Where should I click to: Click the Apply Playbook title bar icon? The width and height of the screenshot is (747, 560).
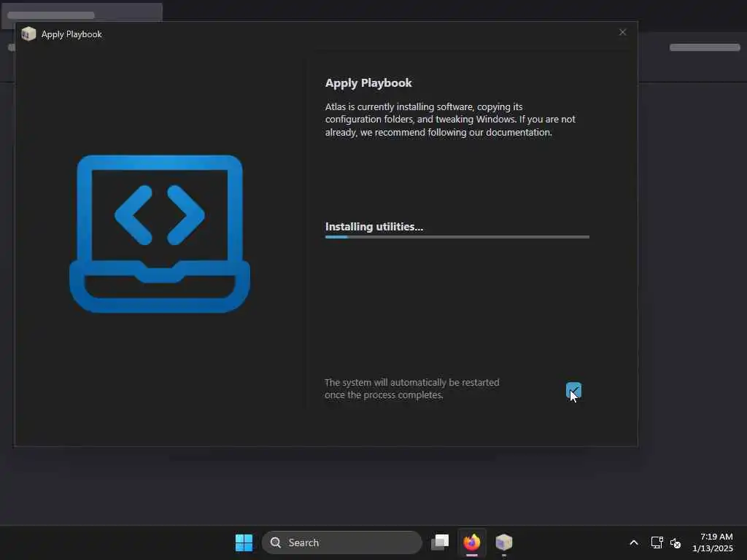(28, 34)
